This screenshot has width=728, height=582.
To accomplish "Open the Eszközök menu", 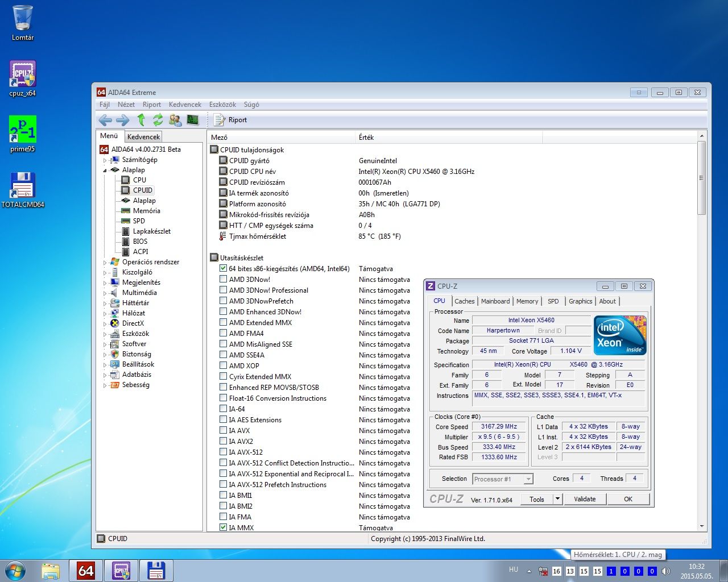I will pyautogui.click(x=222, y=105).
